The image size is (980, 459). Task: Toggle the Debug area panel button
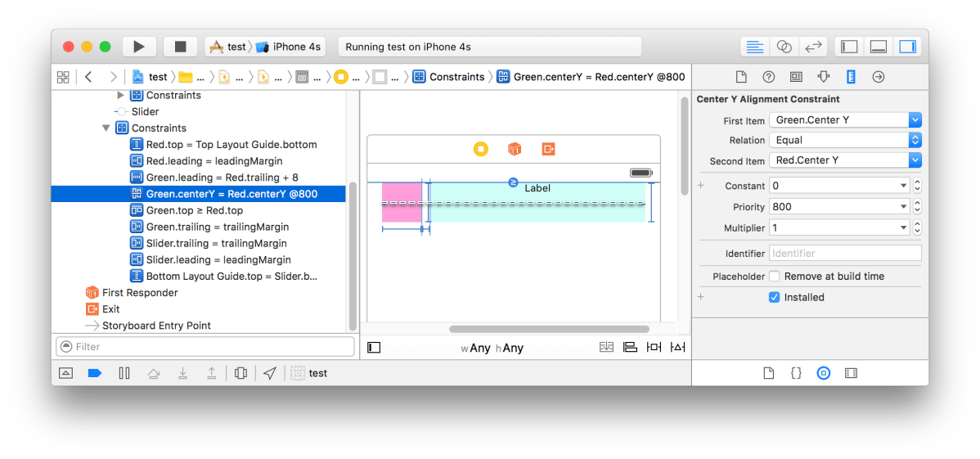pos(878,47)
